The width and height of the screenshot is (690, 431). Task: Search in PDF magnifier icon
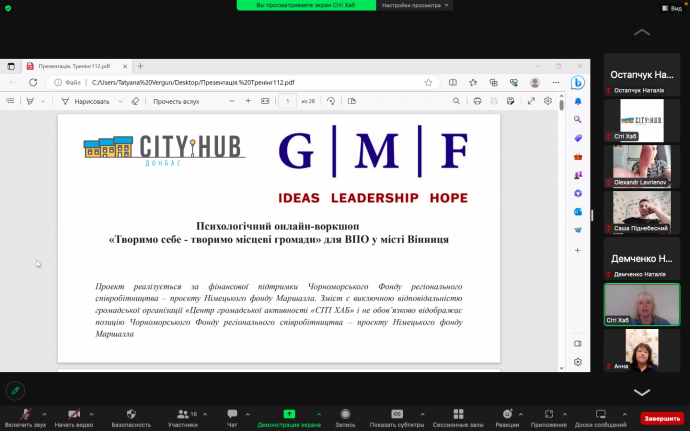coord(456,101)
